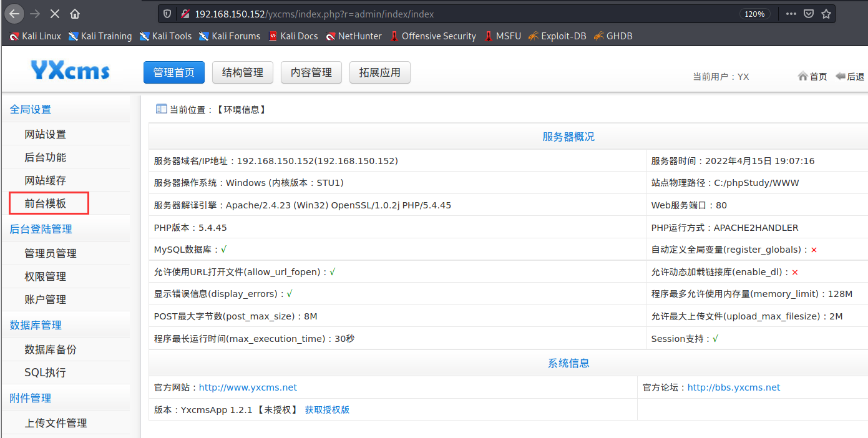Screen dimensions: 868x438
Task: Click the memory_limit 128M cell
Action: click(757, 294)
